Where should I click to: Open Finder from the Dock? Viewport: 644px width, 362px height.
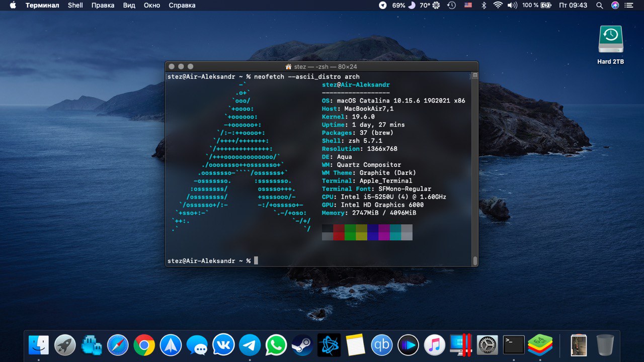pyautogui.click(x=39, y=345)
